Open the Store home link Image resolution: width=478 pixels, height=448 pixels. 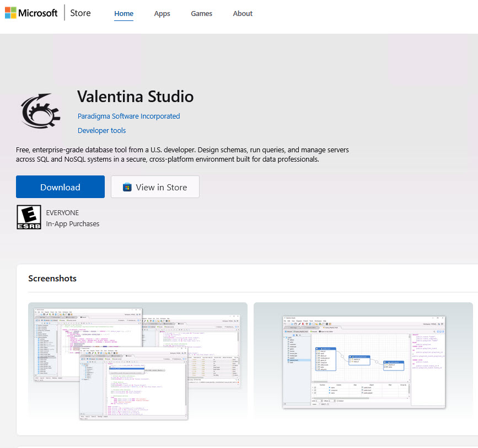pyautogui.click(x=80, y=13)
